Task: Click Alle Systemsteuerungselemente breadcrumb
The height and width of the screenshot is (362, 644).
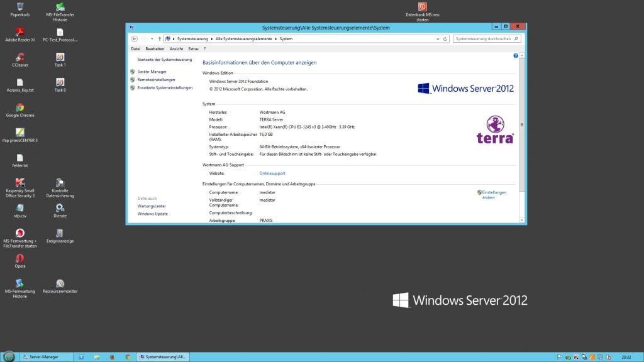Action: (243, 39)
